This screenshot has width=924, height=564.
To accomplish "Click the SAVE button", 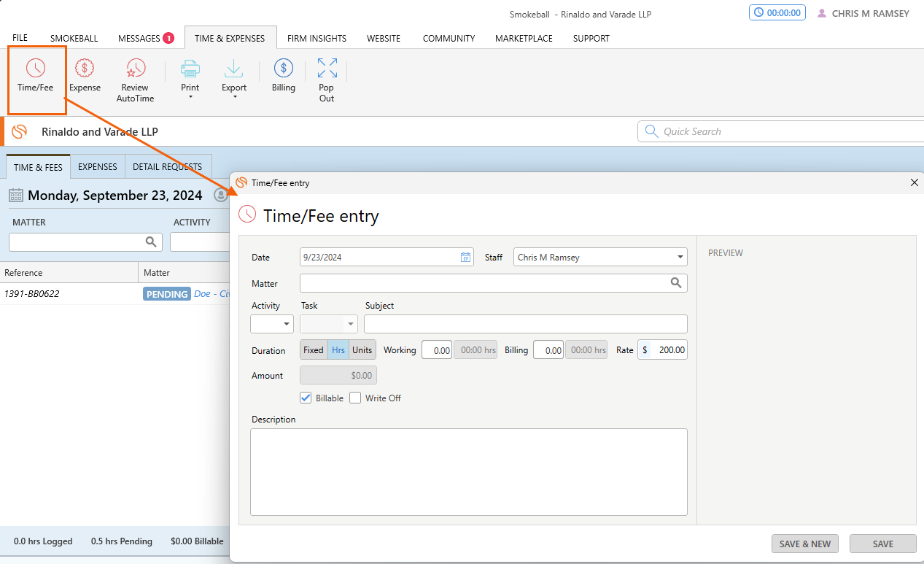I will coord(883,544).
